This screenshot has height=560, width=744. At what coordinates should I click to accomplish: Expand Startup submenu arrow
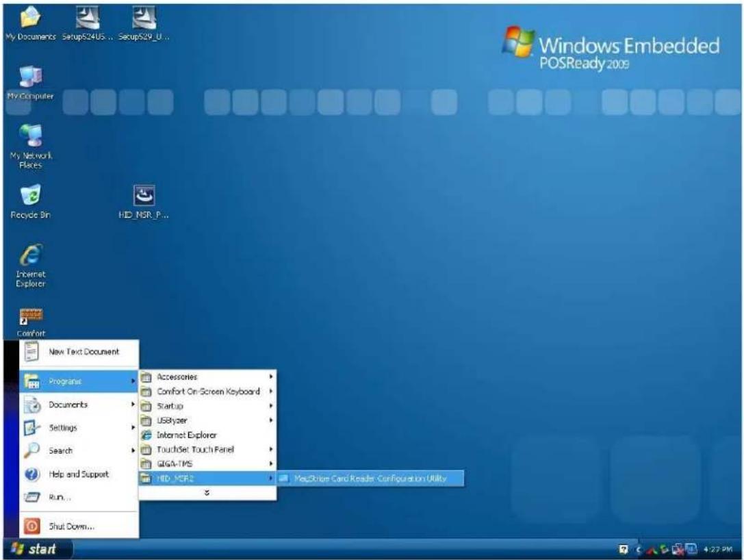point(271,406)
